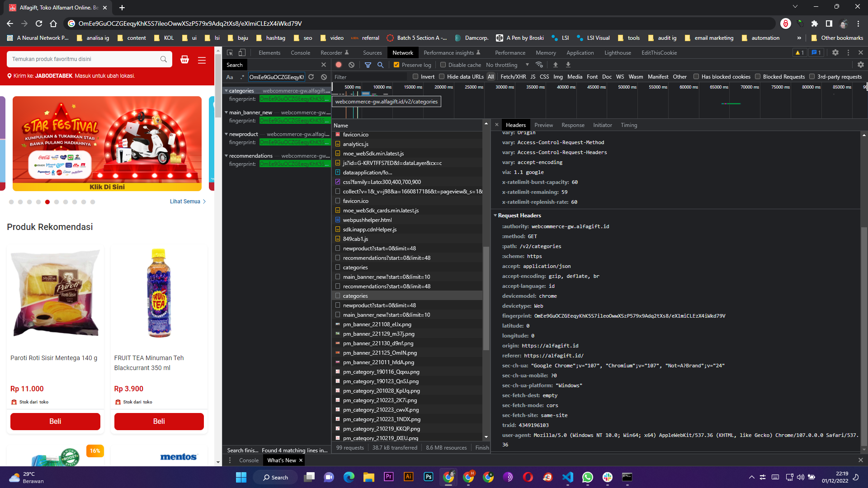868x488 pixels.
Task: Click the request list vertical scrollbar
Action: click(x=486, y=298)
